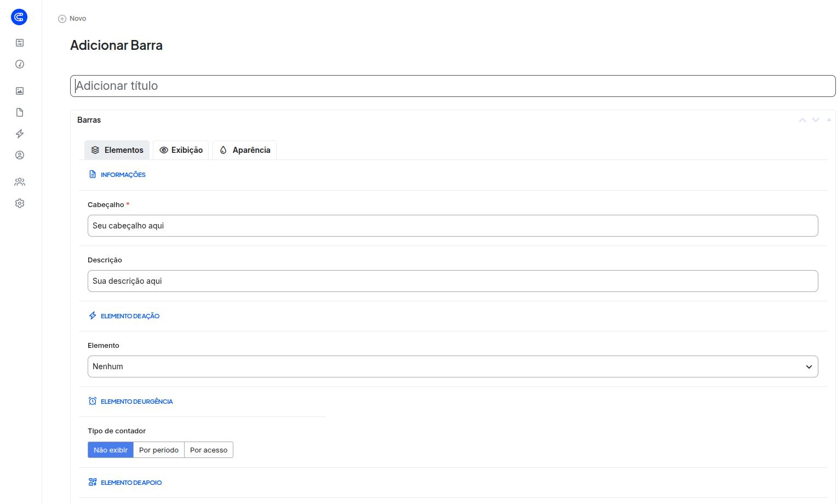Open the users group icon in sidebar
Viewport: 837px width, 504px height.
coord(20,182)
